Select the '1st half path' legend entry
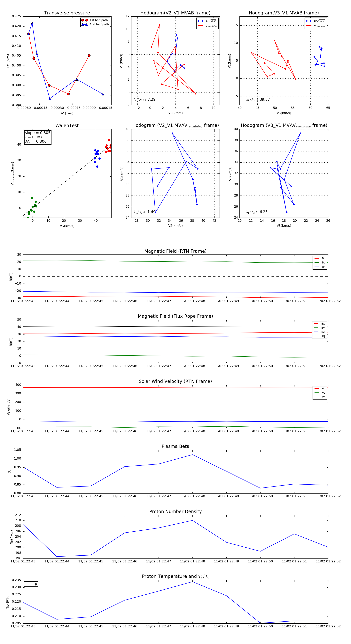351x644 pixels. tap(95, 20)
